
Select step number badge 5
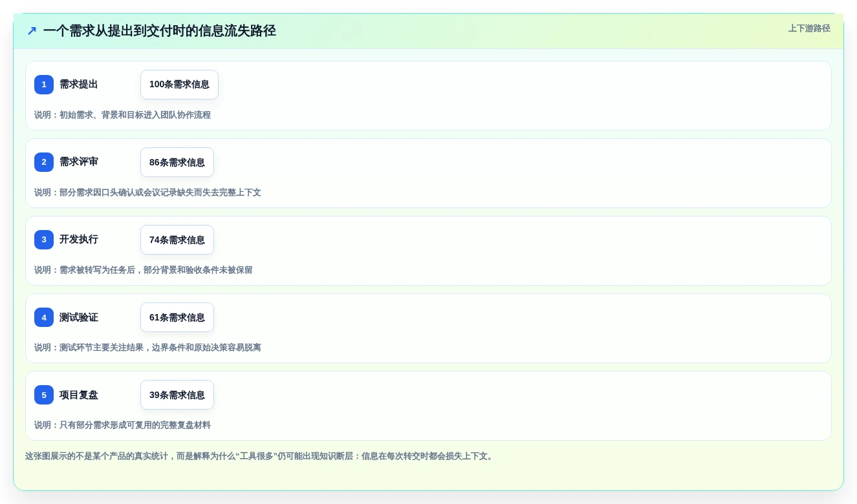click(x=44, y=395)
